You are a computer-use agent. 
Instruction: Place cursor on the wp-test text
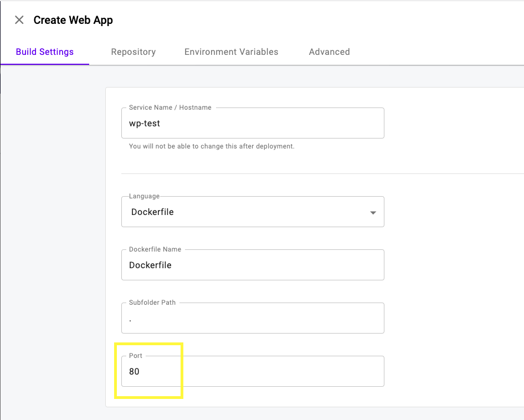point(145,124)
